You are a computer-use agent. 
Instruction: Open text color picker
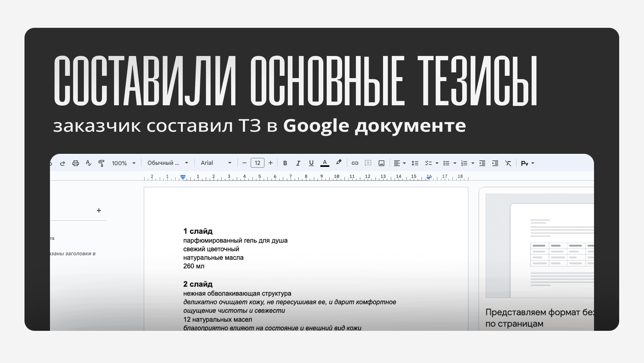[x=325, y=163]
